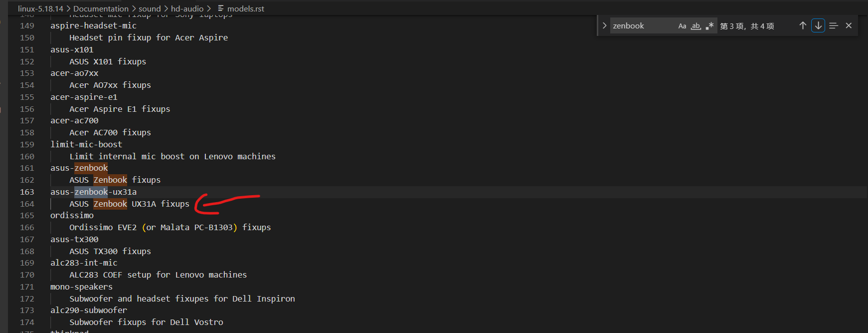Click line number 163 in gutter
Image resolution: width=868 pixels, height=333 pixels.
tap(27, 192)
